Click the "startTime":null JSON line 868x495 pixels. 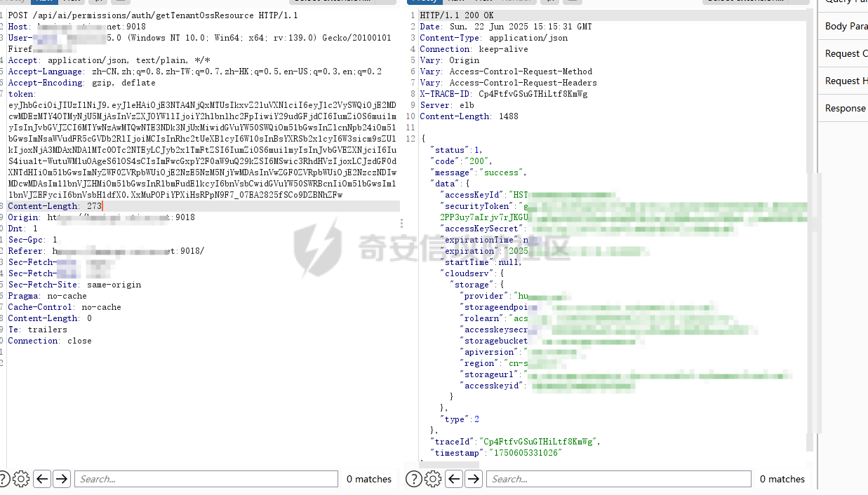(481, 262)
